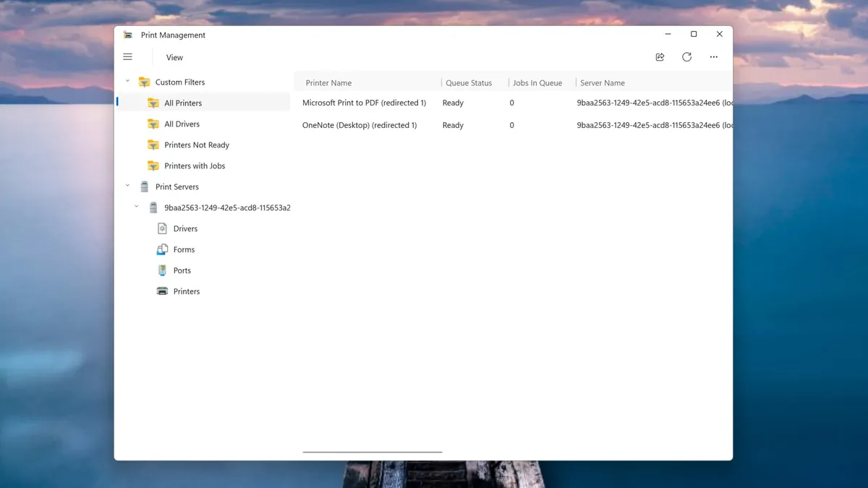868x488 pixels.
Task: Maximize the Print Management window
Action: (x=693, y=34)
